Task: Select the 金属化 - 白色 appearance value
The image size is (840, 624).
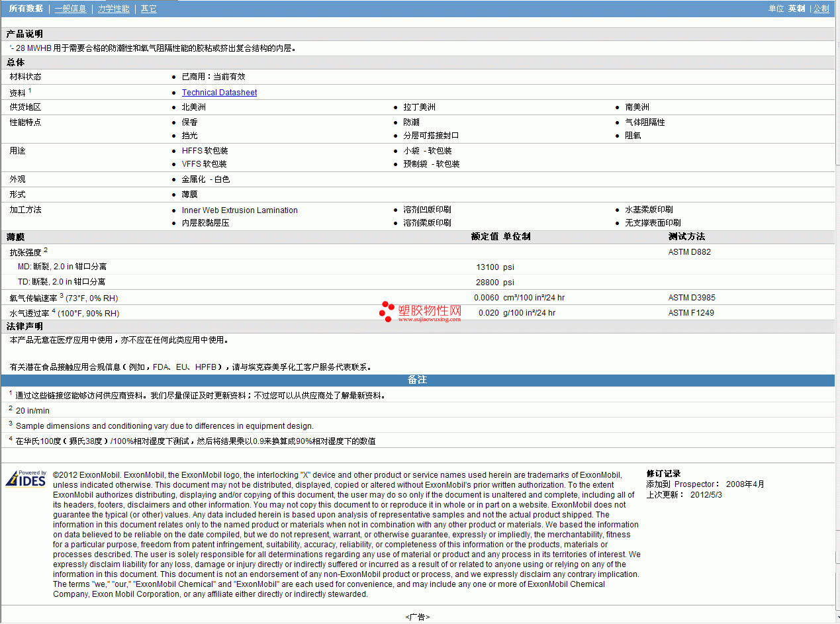Action: click(206, 179)
